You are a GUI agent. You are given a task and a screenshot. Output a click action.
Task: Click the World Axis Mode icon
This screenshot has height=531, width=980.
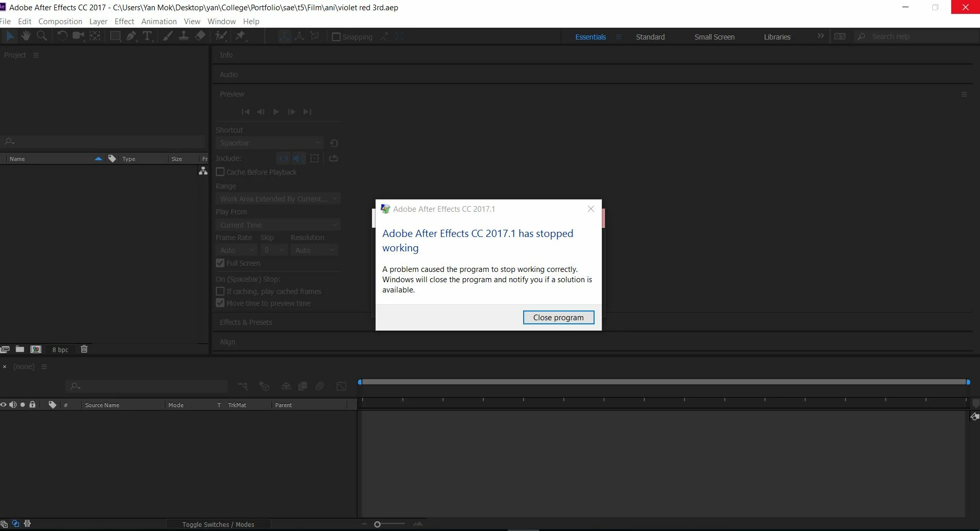click(x=299, y=36)
